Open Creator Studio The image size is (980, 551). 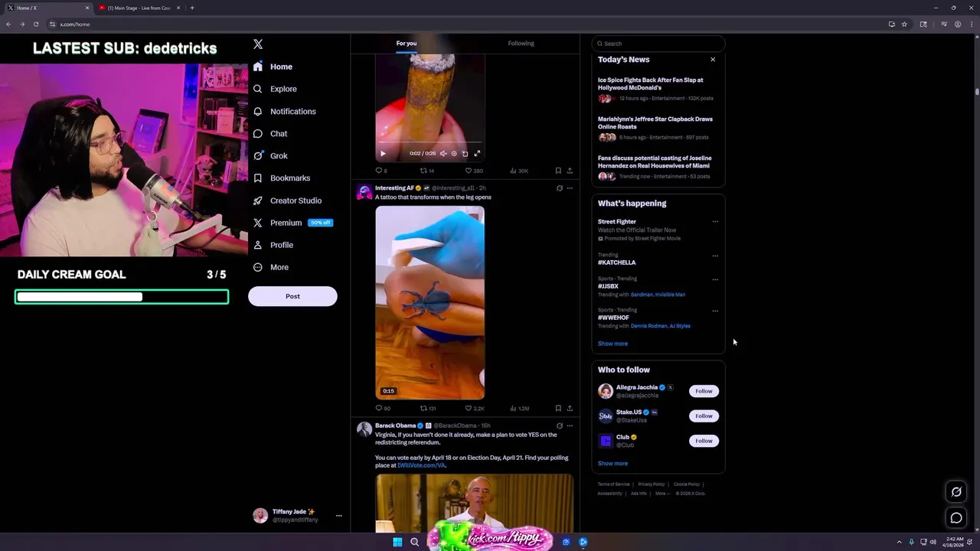pyautogui.click(x=287, y=201)
